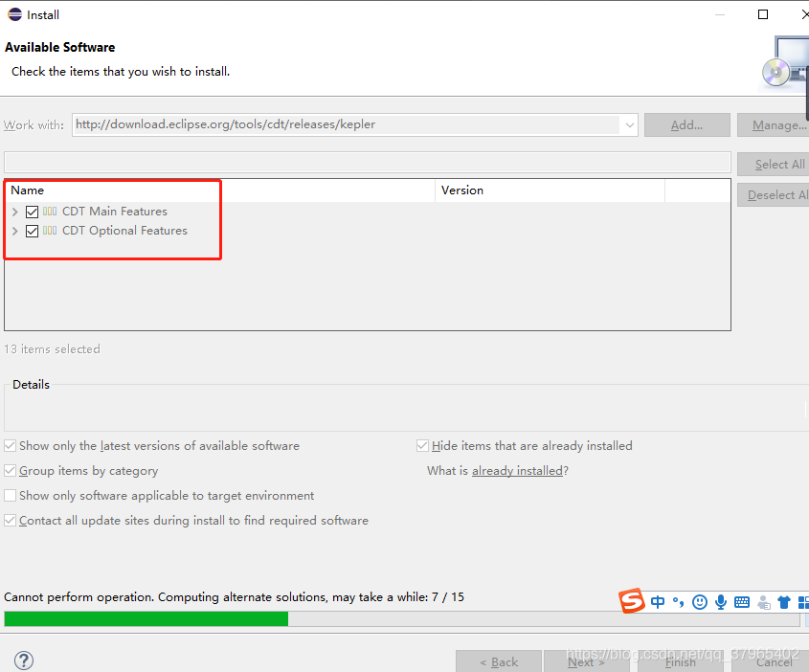This screenshot has height=672, width=809.
Task: Click the green installation progress bar
Action: (x=146, y=619)
